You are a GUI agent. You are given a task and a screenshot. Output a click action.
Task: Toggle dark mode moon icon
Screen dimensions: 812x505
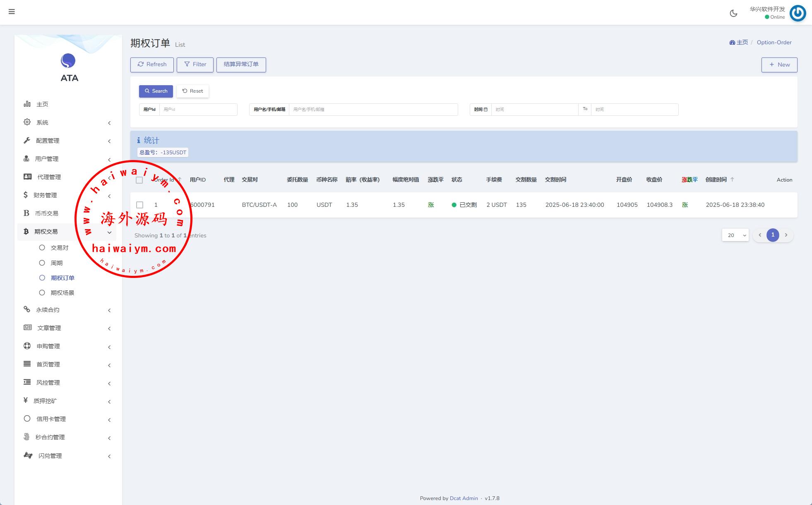(x=733, y=13)
